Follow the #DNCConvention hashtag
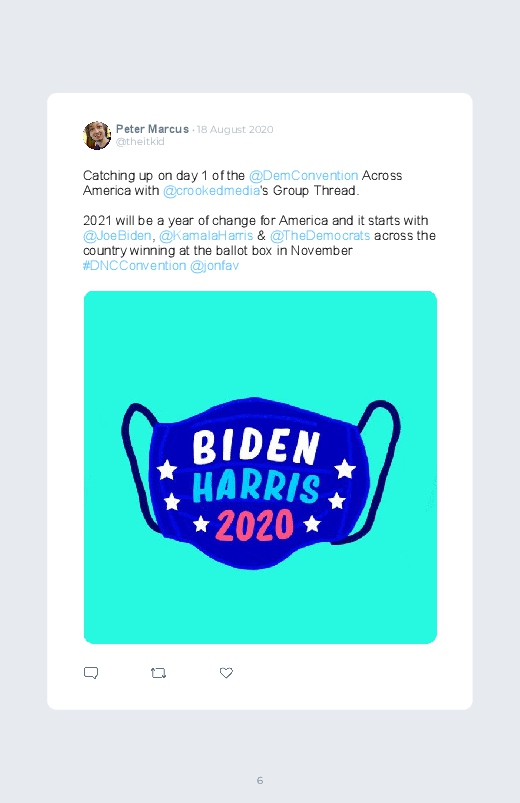The width and height of the screenshot is (520, 803). (134, 266)
